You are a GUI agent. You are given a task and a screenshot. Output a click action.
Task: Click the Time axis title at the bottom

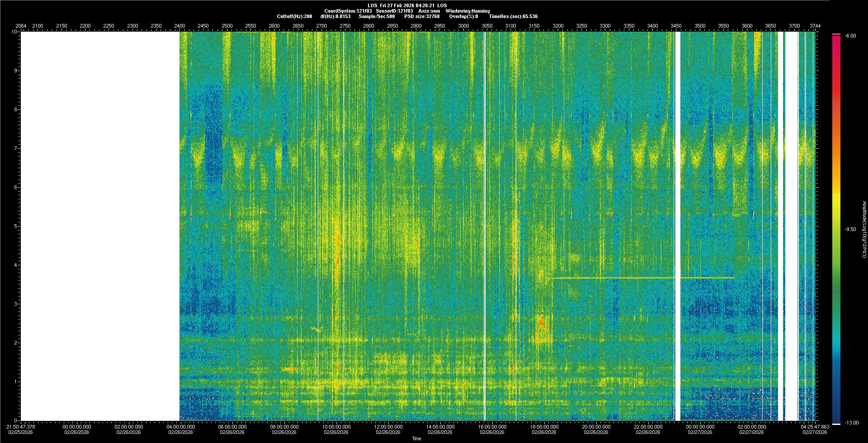416,438
